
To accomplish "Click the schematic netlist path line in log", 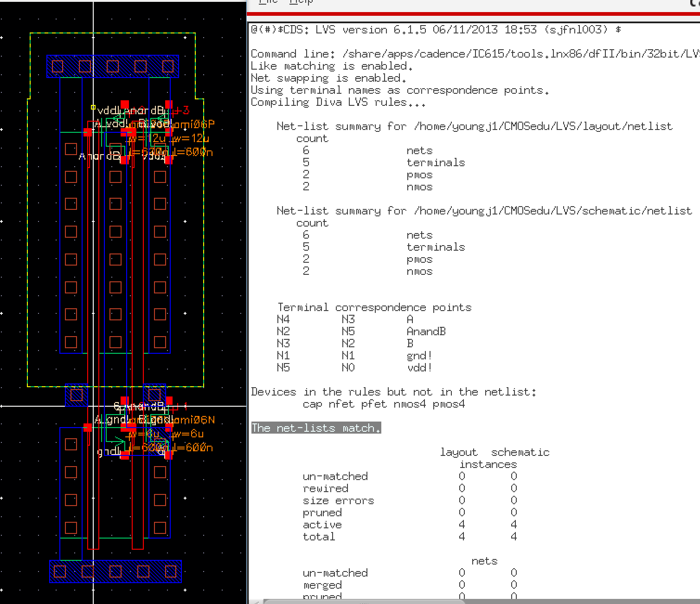I will [484, 211].
